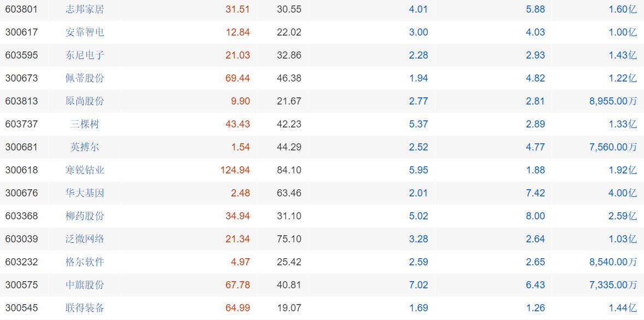This screenshot has width=644, height=320.
Task: Click stock code 300618
Action: coord(21,170)
